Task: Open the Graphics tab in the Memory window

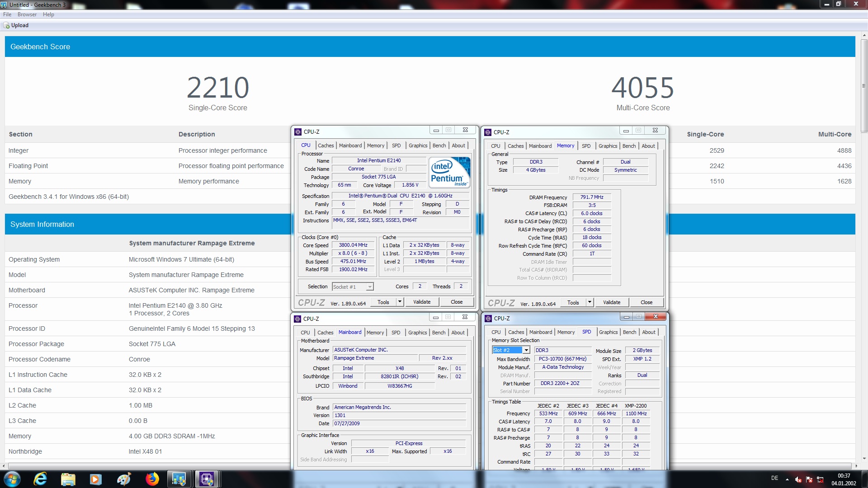Action: 608,146
